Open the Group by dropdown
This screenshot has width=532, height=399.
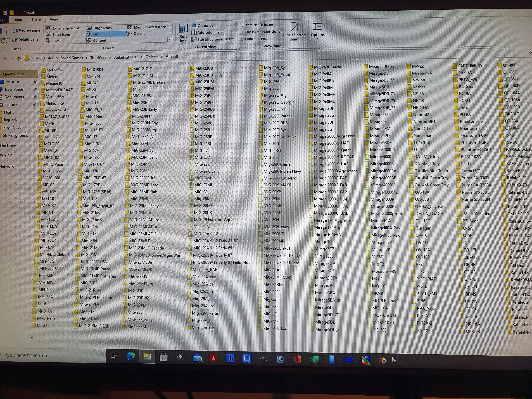pos(204,25)
